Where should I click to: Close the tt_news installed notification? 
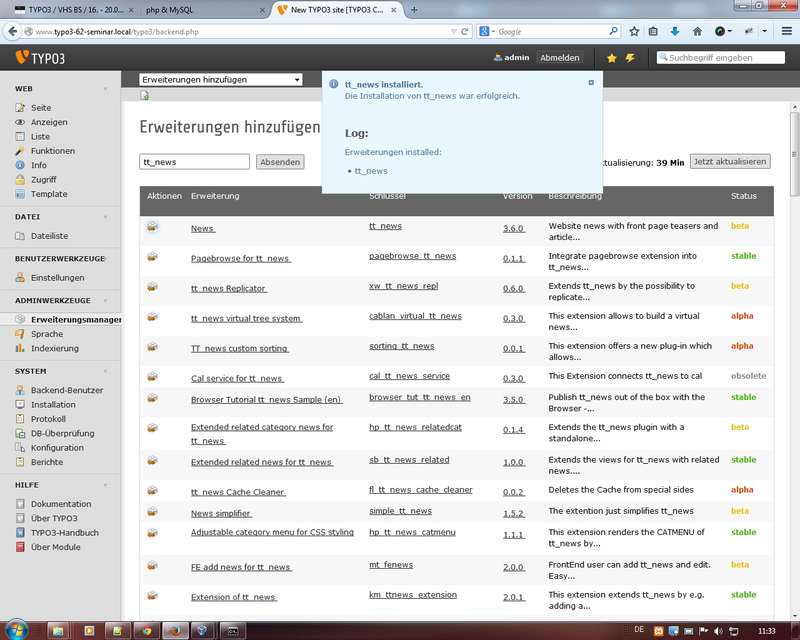tap(591, 82)
